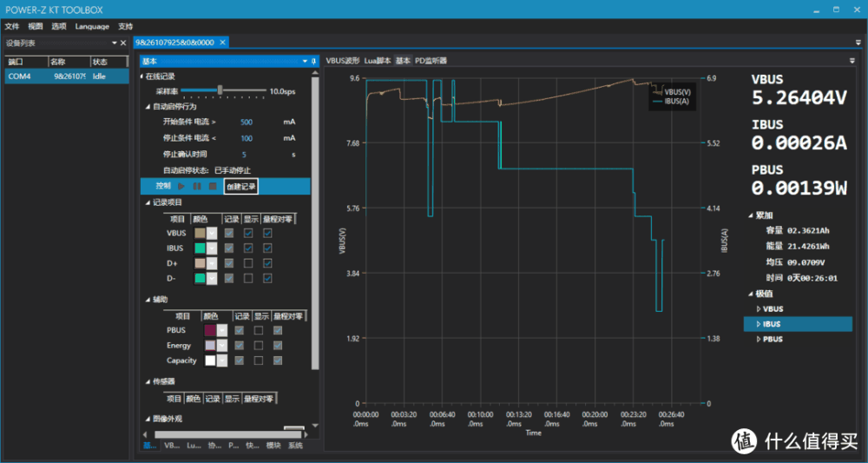Viewport: 868px width, 463px height.
Task: Open the IBUS color dropdown
Action: (x=212, y=248)
